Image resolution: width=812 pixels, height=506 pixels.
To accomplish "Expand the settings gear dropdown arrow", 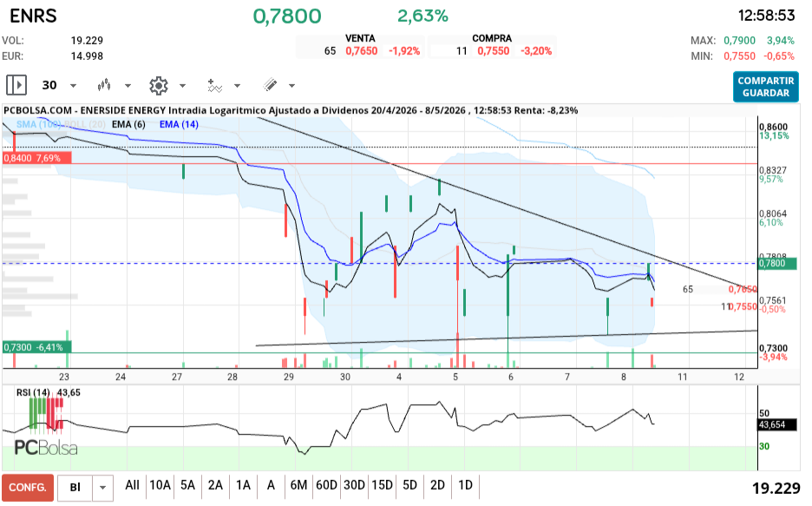I will (182, 86).
